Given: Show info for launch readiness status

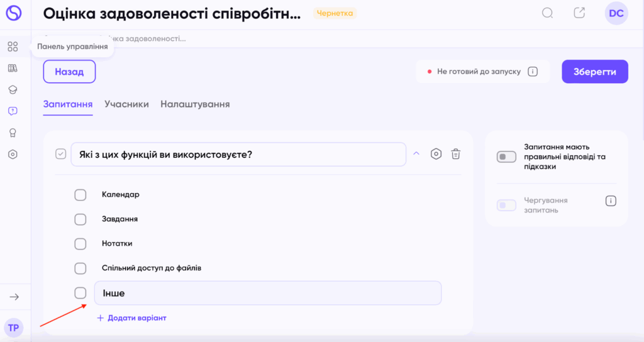Looking at the screenshot, I should [x=533, y=72].
